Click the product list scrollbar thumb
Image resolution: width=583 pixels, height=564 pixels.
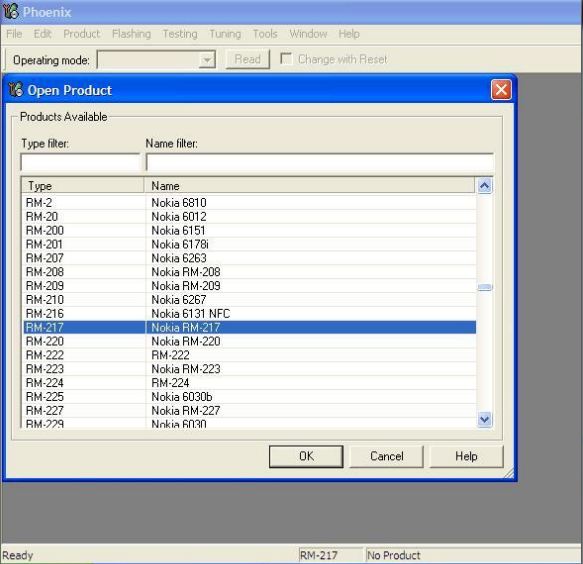click(484, 287)
